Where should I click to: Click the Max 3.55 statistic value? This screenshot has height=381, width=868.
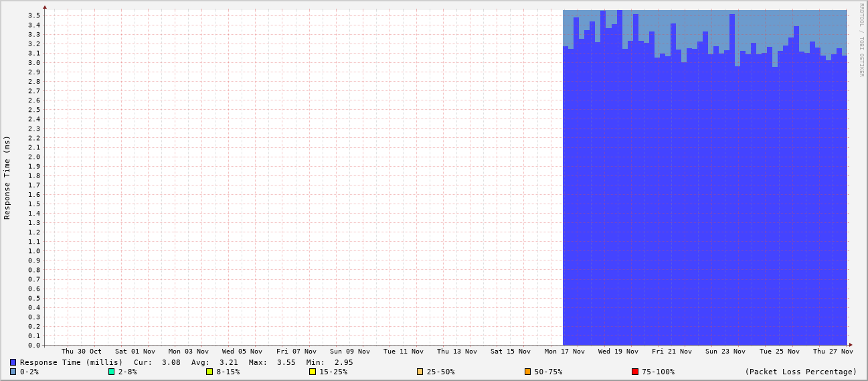coord(286,362)
